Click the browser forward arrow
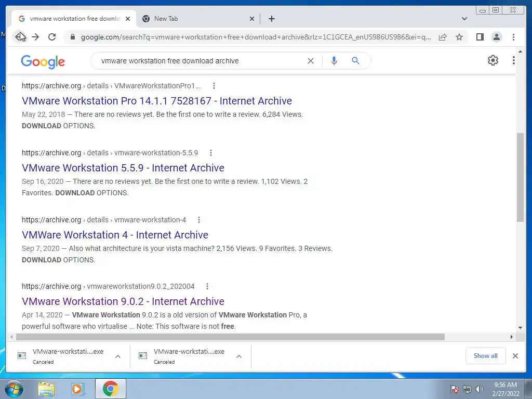 pos(35,37)
